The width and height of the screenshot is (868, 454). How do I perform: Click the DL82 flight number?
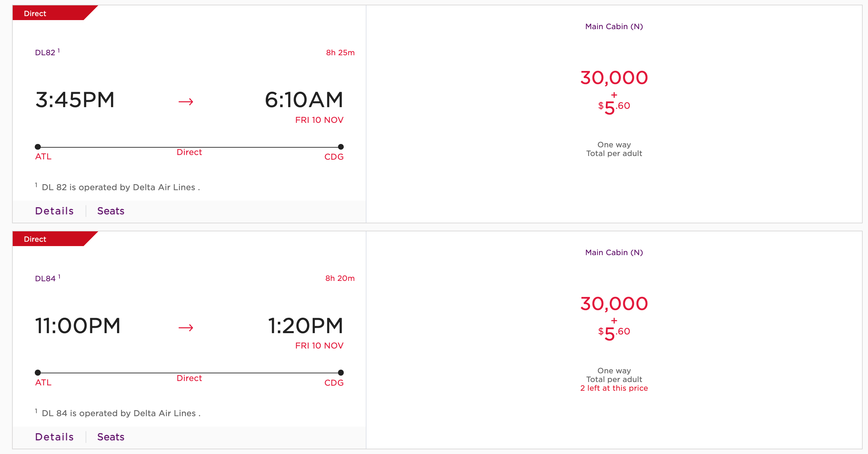[45, 53]
